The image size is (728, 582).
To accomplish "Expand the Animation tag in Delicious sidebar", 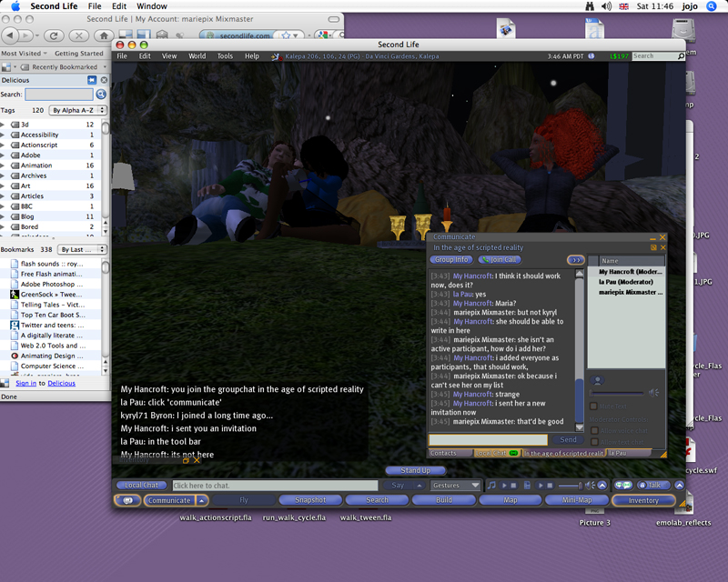I will point(4,166).
